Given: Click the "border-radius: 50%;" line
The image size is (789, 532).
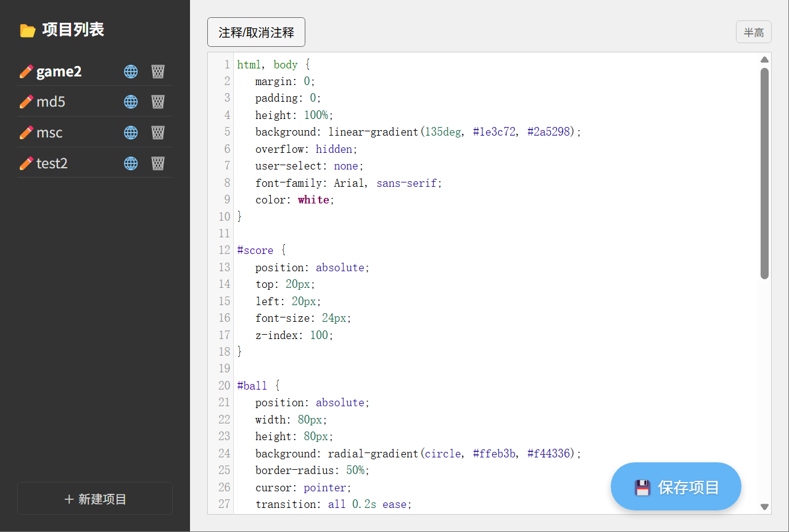Looking at the screenshot, I should tap(313, 470).
